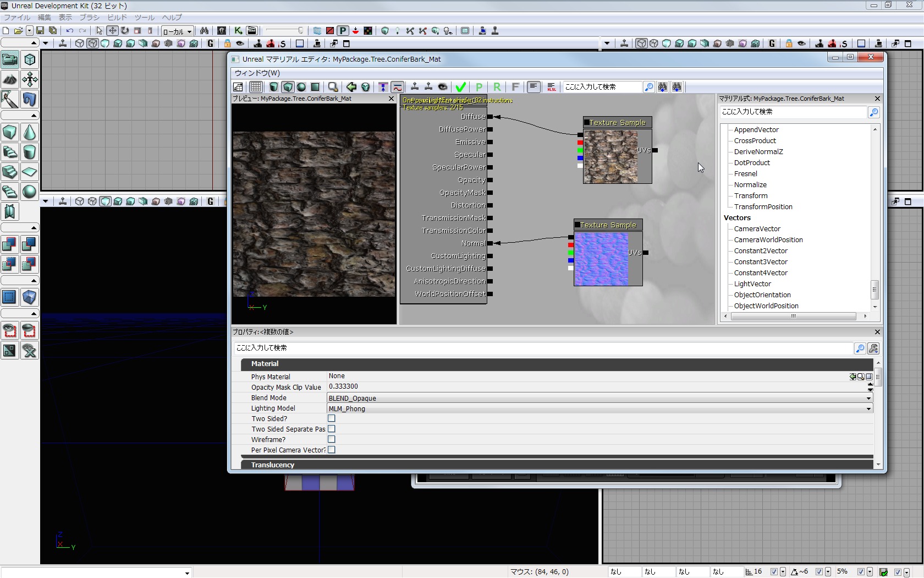The width and height of the screenshot is (924, 578).
Task: Click the save icon in main toolbar
Action: tap(40, 31)
